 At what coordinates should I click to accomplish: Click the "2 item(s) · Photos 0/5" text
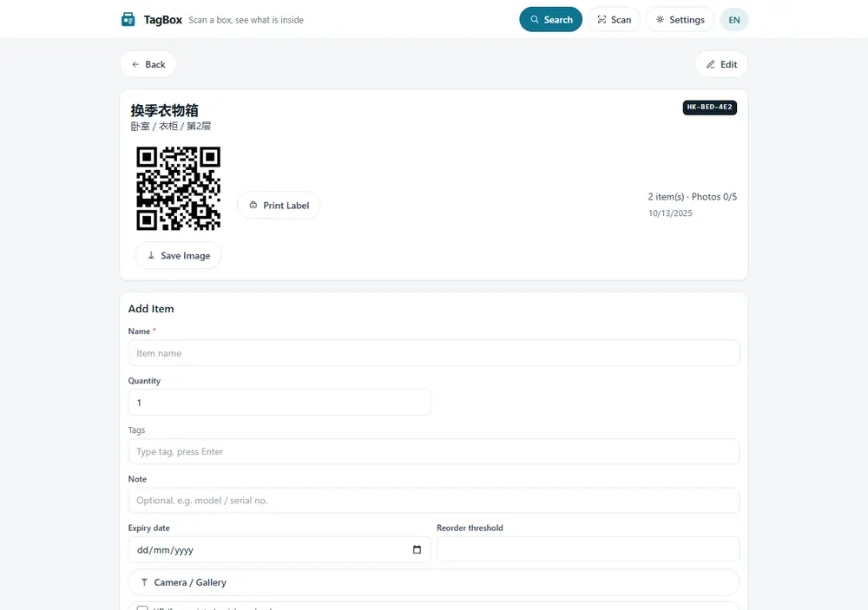(692, 196)
